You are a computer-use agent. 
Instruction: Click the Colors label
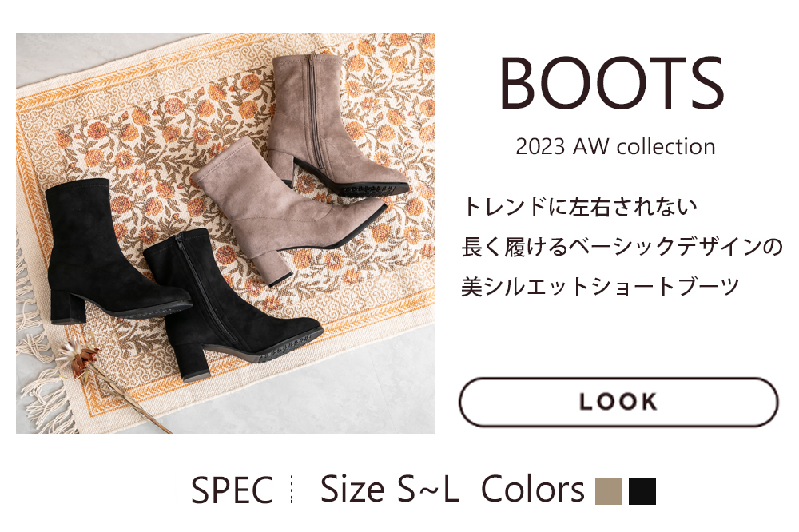click(533, 489)
